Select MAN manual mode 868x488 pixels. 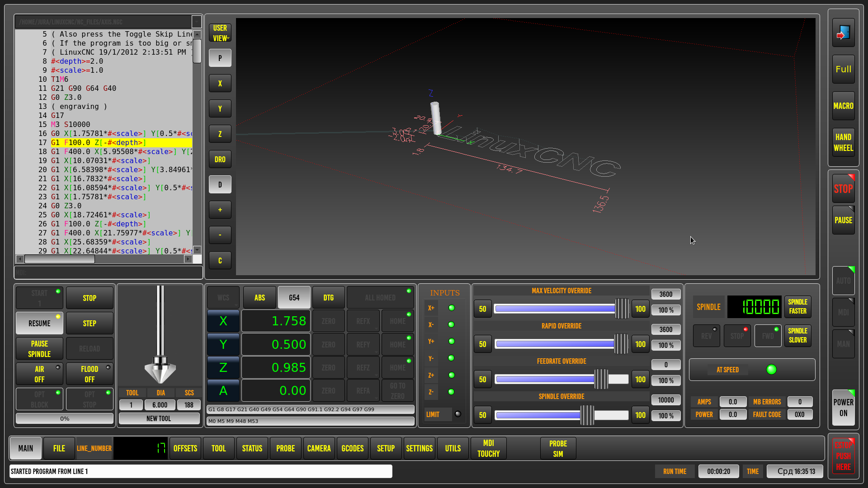[x=843, y=344]
